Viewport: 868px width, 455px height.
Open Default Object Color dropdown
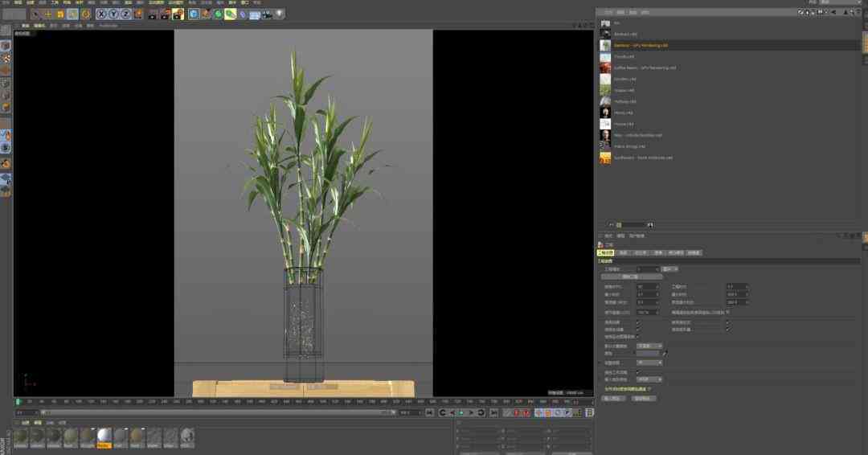tap(649, 346)
